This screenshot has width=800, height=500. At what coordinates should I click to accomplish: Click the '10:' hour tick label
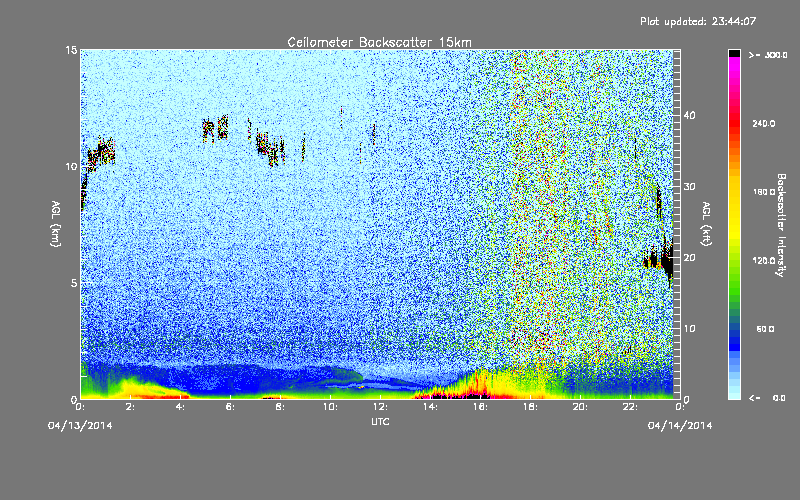pos(331,407)
